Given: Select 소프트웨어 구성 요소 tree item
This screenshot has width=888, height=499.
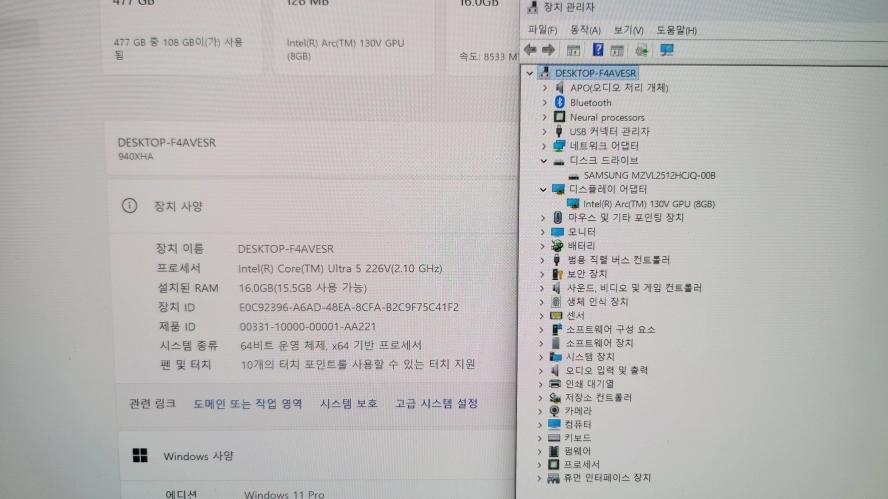Looking at the screenshot, I should click(x=610, y=329).
